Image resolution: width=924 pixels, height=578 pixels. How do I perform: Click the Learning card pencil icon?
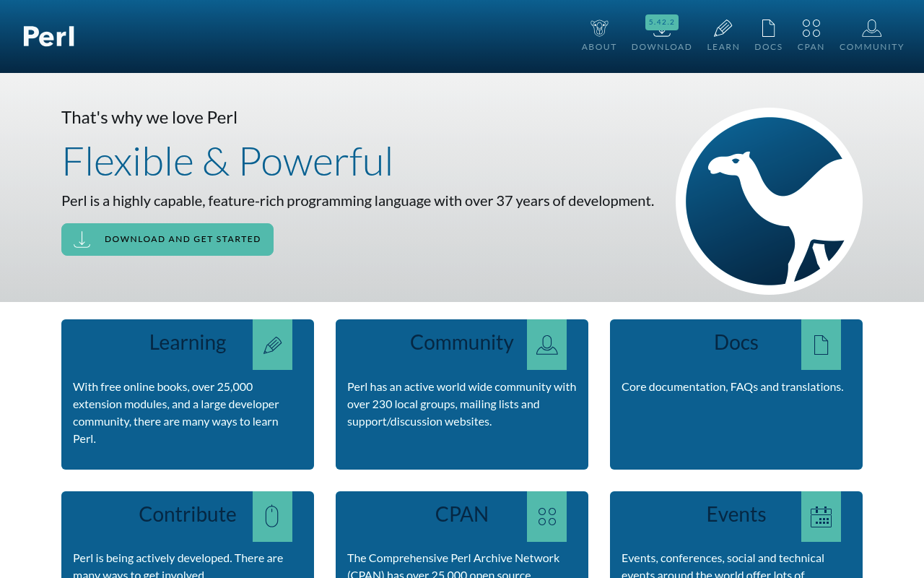tap(272, 345)
